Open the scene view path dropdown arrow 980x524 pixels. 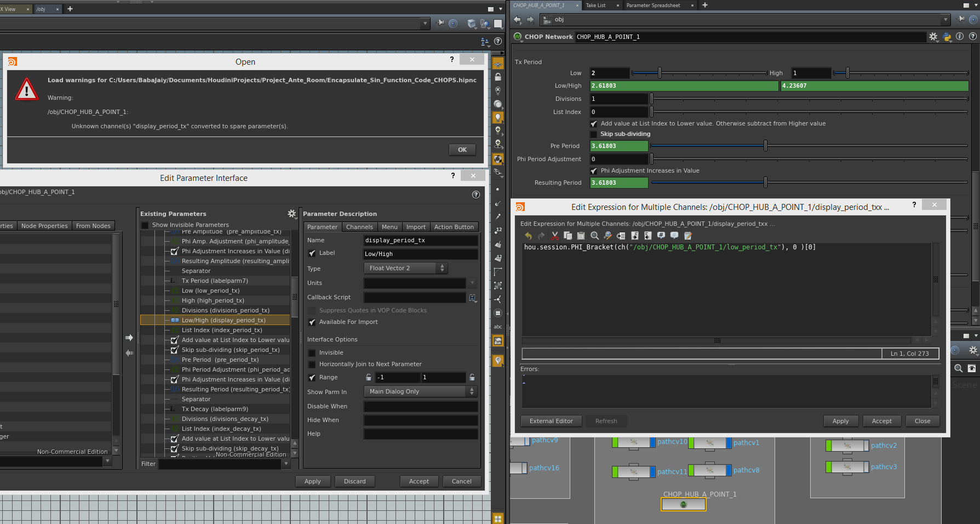(425, 23)
